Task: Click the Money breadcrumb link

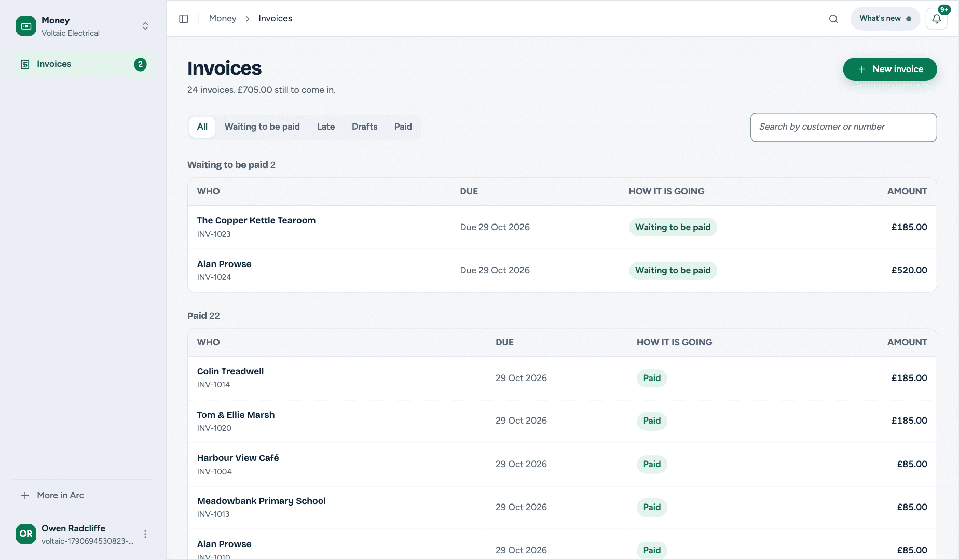Action: click(x=223, y=19)
